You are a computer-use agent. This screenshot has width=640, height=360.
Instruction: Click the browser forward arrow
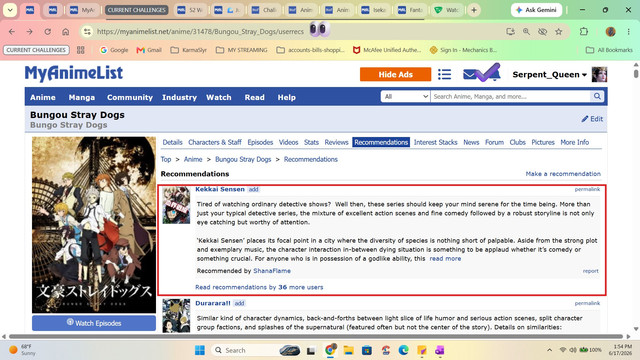(29, 31)
